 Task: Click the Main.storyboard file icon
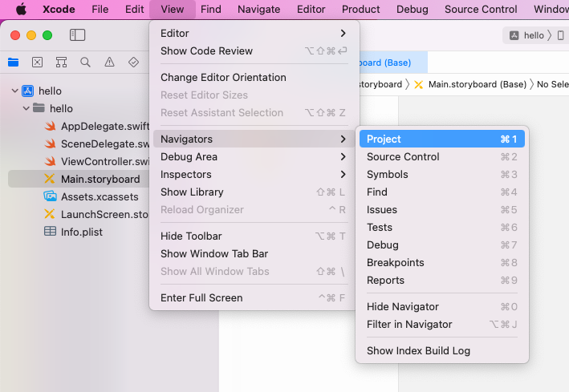(x=50, y=179)
